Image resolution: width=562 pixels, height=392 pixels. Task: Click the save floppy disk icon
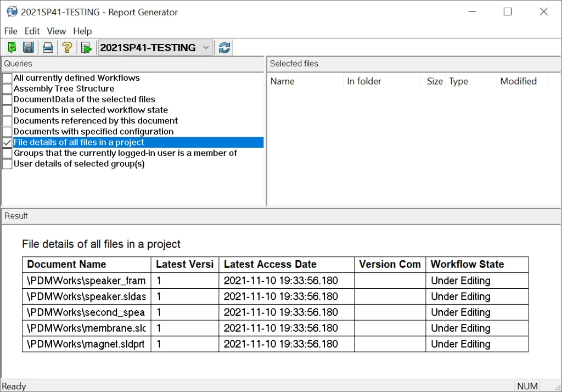(29, 48)
